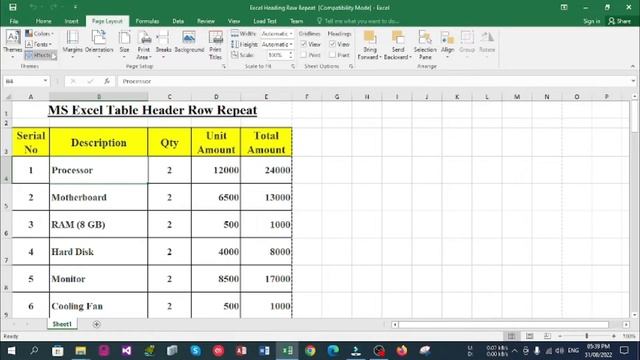Open the Height Automatic dropdown
640x360 pixels.
coord(277,44)
